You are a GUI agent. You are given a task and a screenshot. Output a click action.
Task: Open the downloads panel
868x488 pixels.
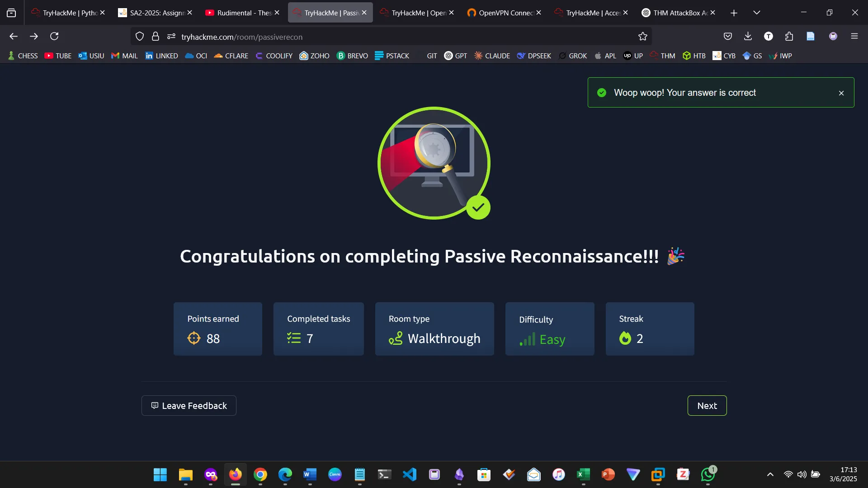(748, 36)
